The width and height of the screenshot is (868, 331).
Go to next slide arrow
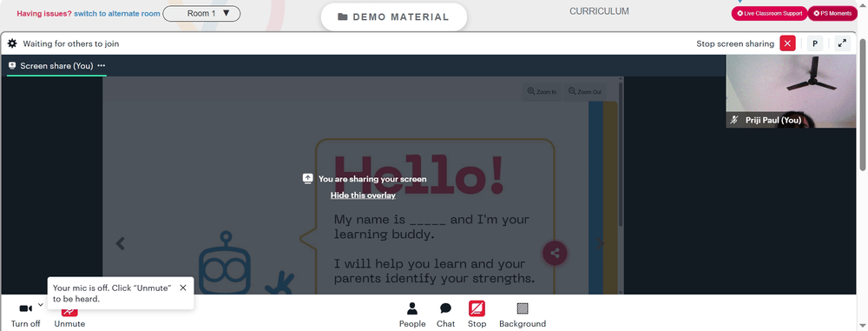(601, 243)
